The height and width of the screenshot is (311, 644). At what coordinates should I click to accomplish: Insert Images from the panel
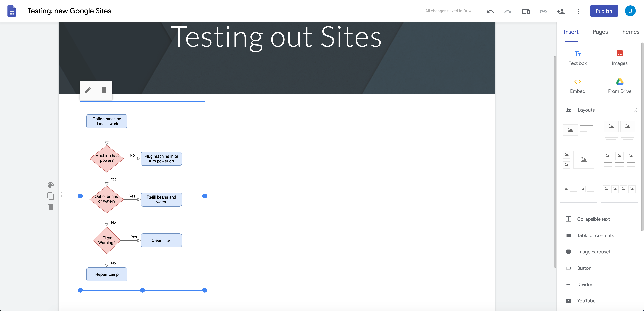620,58
